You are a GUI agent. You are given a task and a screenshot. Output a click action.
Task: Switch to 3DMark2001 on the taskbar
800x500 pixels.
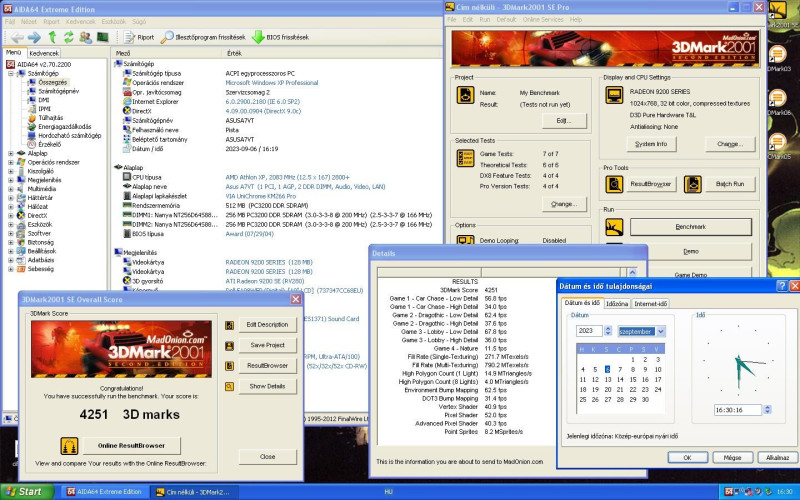pyautogui.click(x=194, y=492)
